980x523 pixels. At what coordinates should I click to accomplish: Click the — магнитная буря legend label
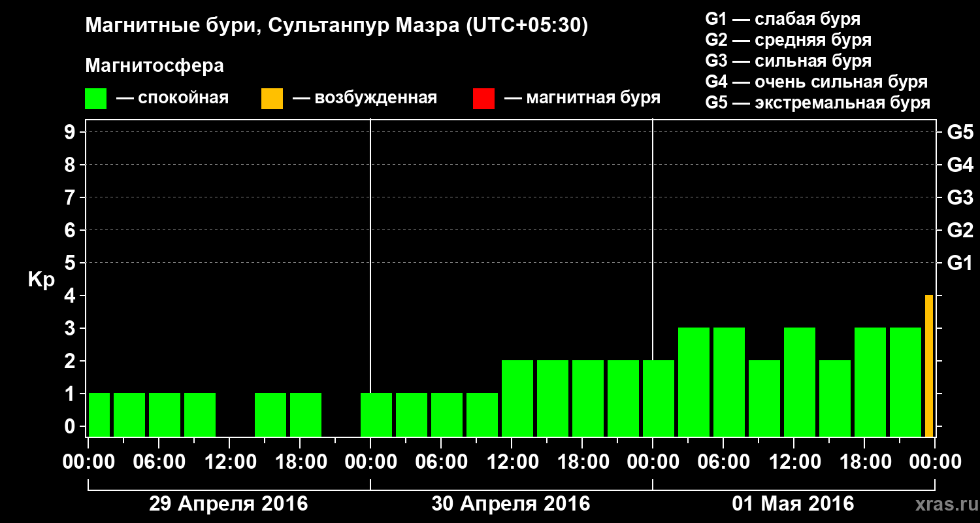pyautogui.click(x=582, y=98)
